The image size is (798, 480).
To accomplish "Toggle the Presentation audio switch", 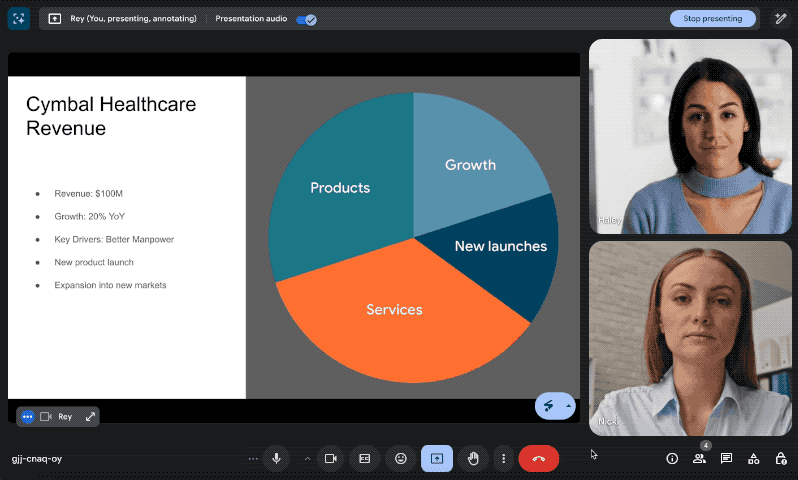I will (306, 19).
